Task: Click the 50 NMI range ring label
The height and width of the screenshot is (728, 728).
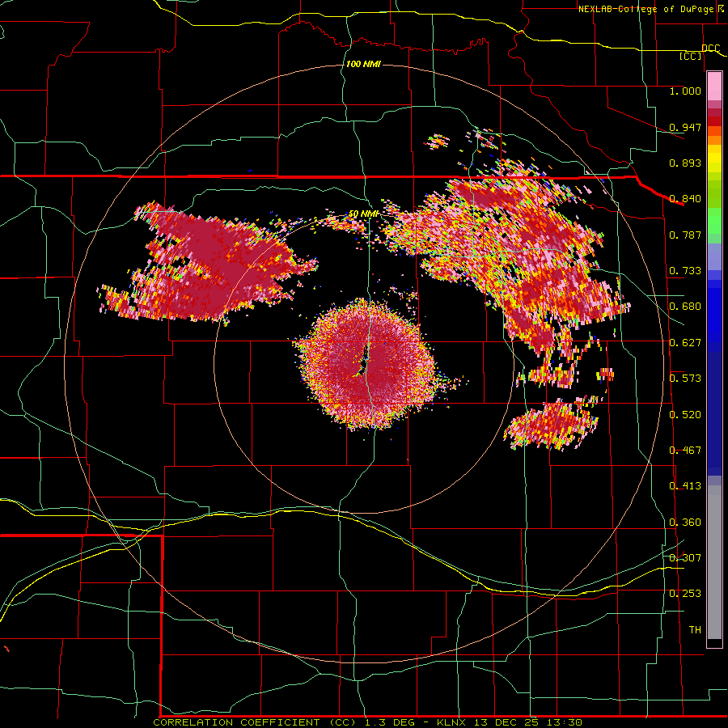Action: (x=363, y=214)
